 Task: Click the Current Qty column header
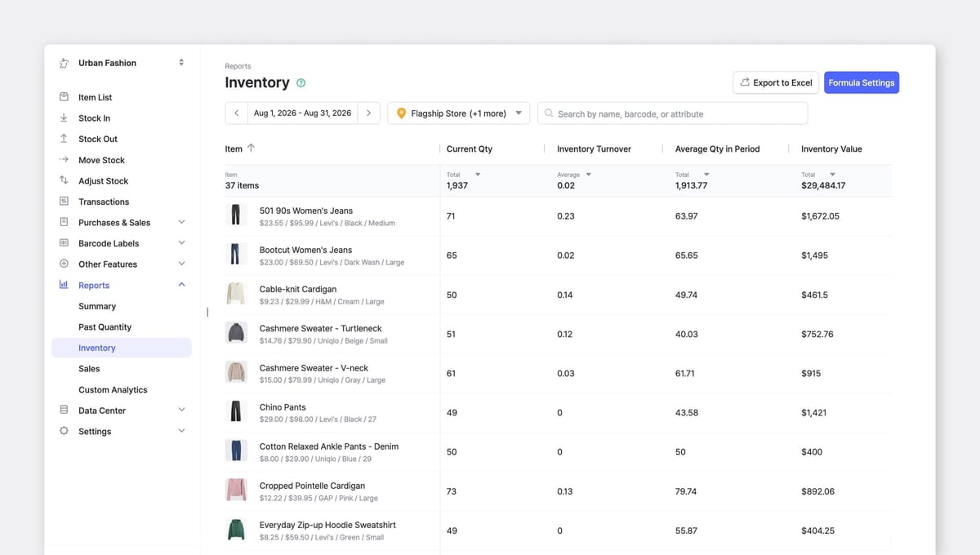click(470, 149)
